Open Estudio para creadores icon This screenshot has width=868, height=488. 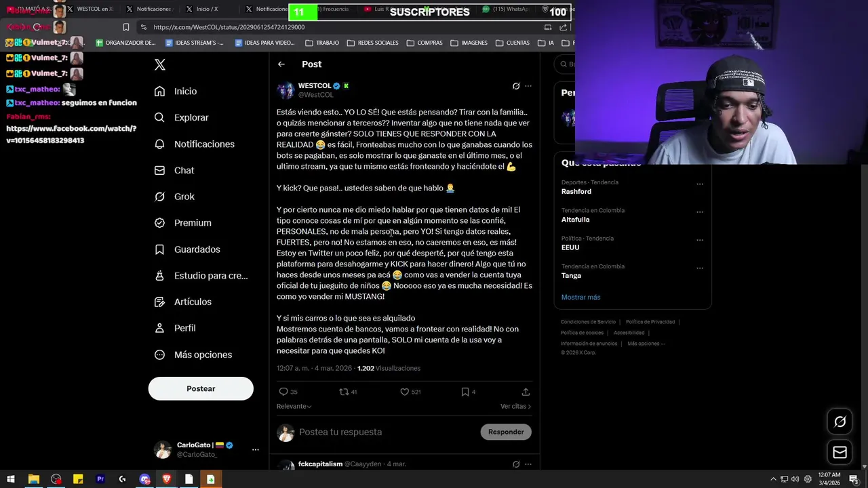(x=159, y=275)
